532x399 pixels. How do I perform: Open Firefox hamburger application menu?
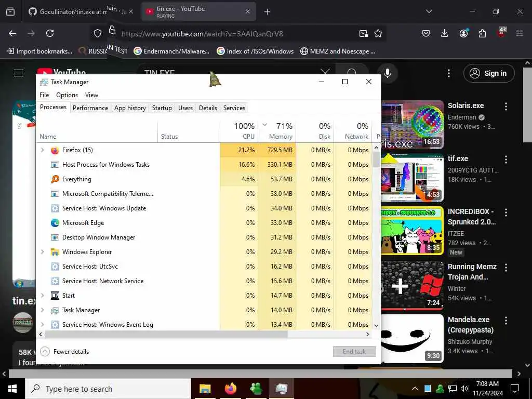click(520, 33)
